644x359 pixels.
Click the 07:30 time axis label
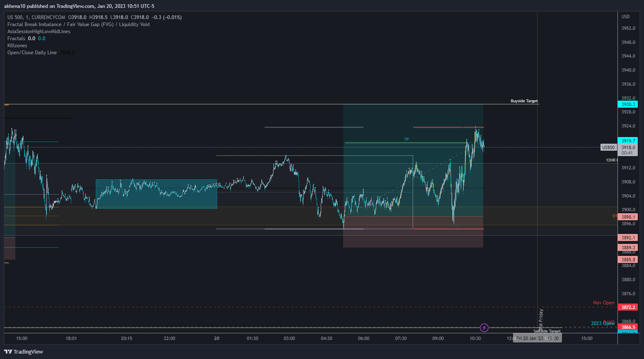(x=401, y=338)
